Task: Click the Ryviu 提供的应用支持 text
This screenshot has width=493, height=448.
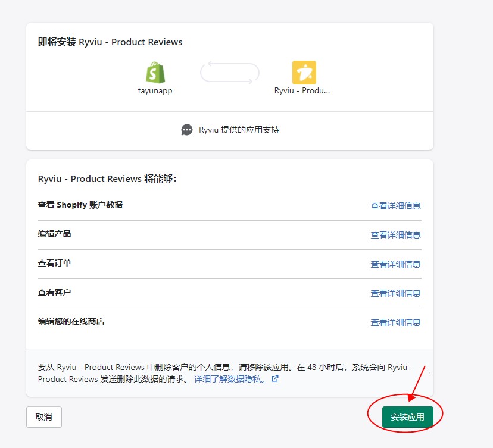Action: 239,130
